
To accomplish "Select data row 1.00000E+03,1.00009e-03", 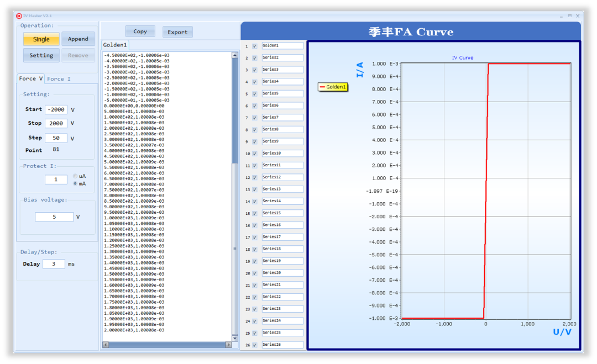I will coord(134,218).
